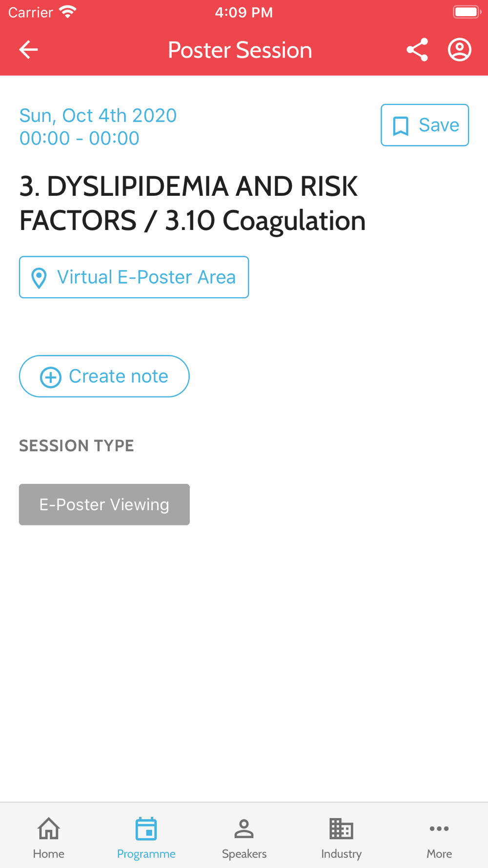Open the Speakers tab
Image resolution: width=488 pixels, height=868 pixels.
click(x=244, y=838)
